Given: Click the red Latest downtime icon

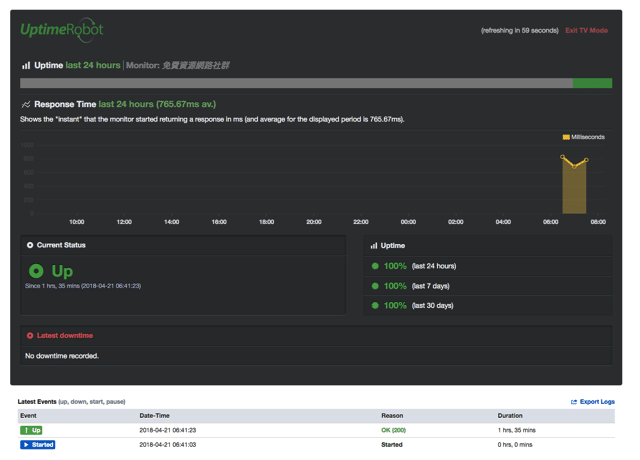Looking at the screenshot, I should [30, 336].
